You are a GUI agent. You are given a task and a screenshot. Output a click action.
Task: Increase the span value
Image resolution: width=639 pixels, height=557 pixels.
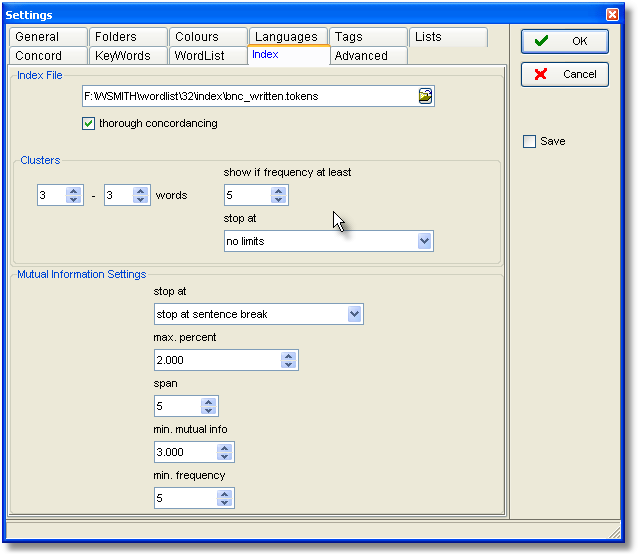coord(209,402)
